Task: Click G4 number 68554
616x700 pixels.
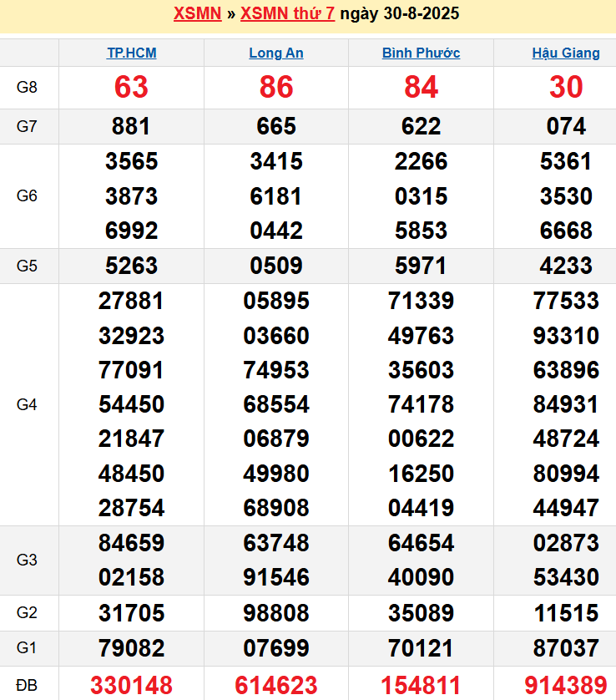Action: pos(276,404)
